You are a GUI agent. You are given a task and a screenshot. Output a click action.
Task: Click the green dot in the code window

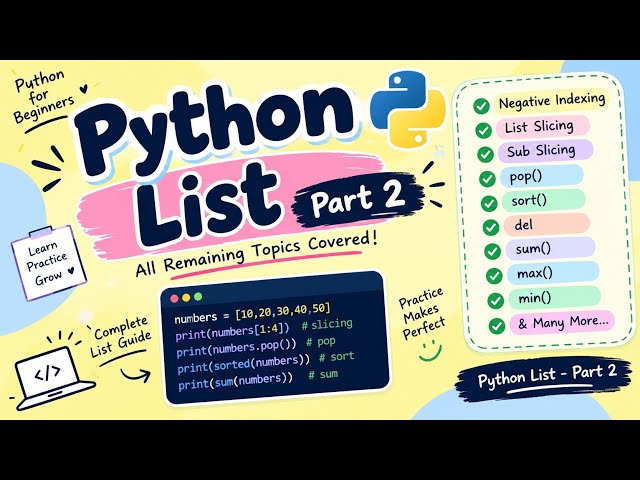point(198,297)
